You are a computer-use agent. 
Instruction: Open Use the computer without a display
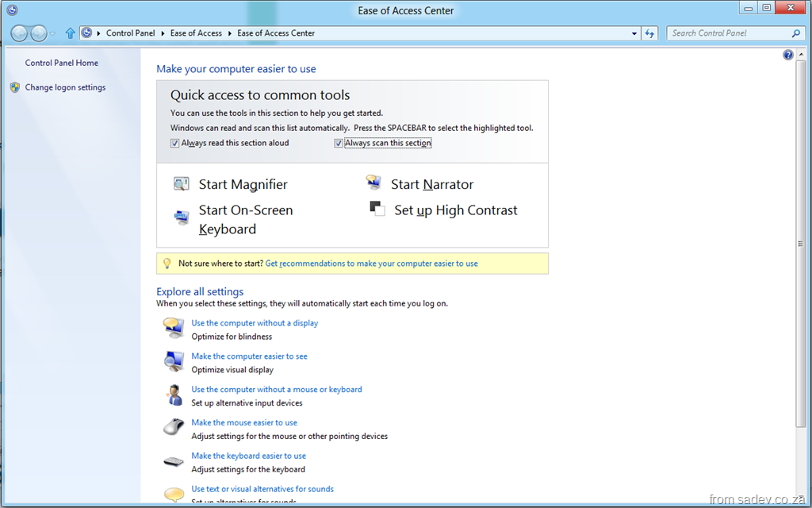click(255, 323)
